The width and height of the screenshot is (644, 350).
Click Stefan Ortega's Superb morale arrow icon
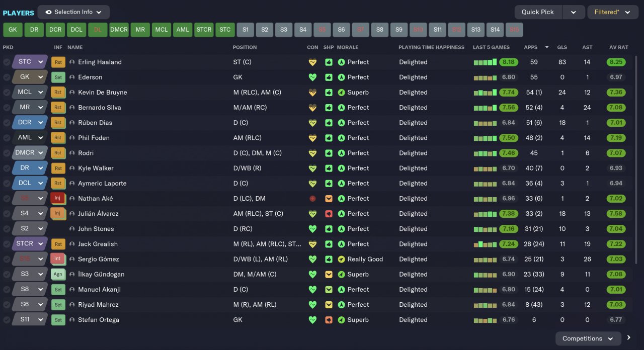tap(342, 320)
